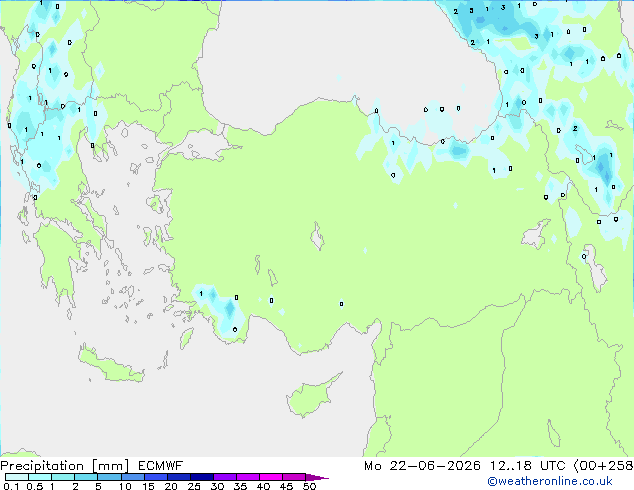Click the island of Crete on map
The image size is (634, 490).
coord(111,365)
